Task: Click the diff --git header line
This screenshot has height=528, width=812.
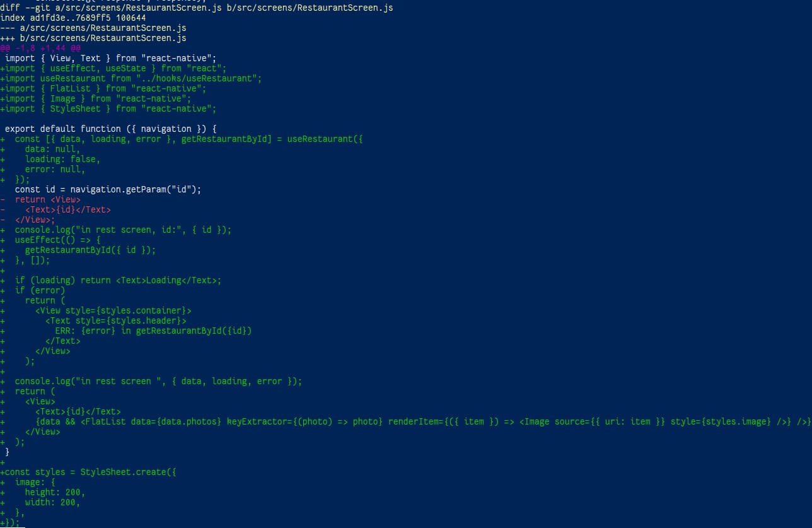Action: tap(197, 8)
